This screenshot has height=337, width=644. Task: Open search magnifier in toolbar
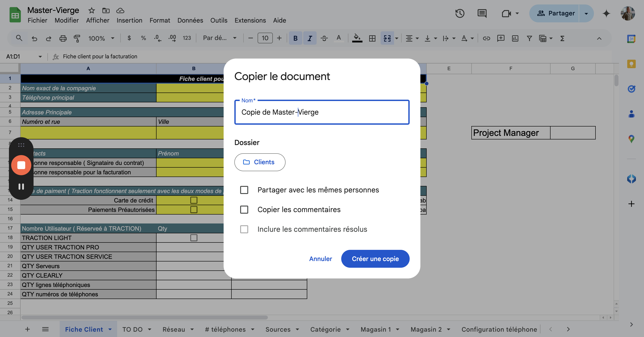(19, 38)
